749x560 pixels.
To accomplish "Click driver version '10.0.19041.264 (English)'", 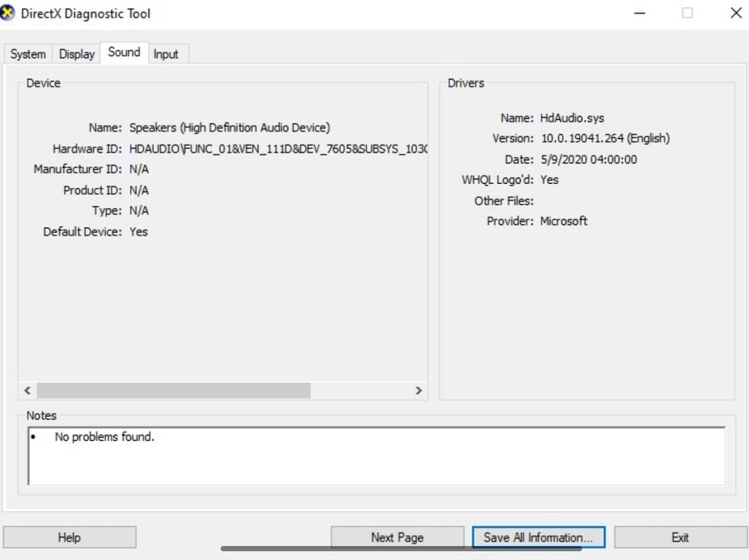I will (605, 138).
